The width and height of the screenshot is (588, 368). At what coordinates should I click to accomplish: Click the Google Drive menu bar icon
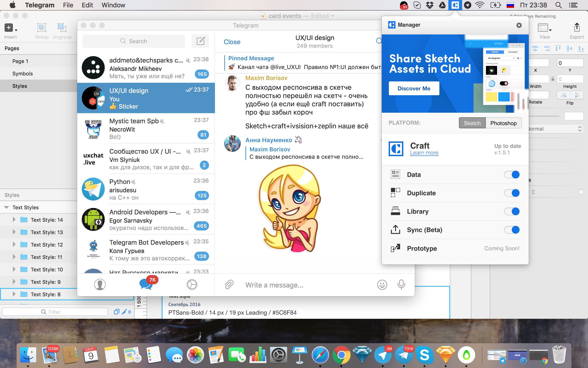[442, 5]
